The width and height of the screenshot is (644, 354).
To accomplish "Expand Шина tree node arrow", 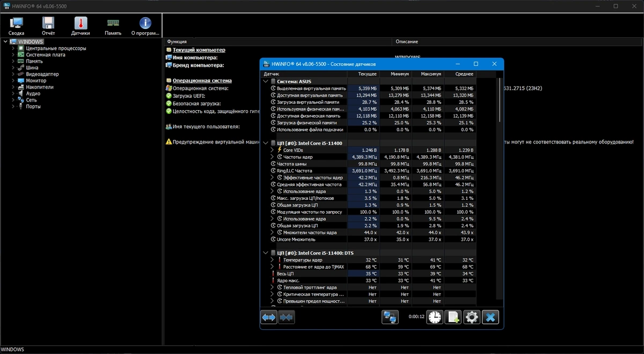I will point(13,68).
